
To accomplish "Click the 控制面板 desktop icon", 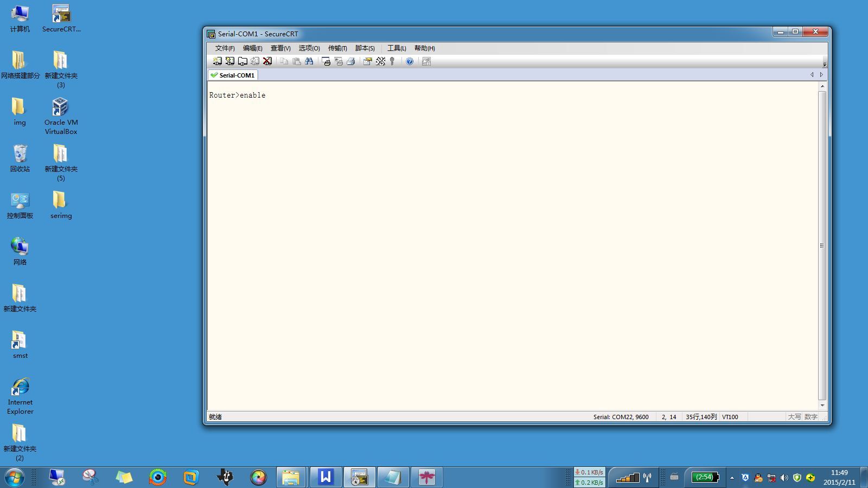I will tap(20, 205).
